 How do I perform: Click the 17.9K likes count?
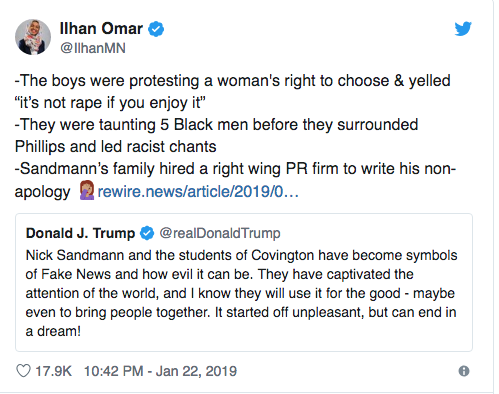point(53,371)
